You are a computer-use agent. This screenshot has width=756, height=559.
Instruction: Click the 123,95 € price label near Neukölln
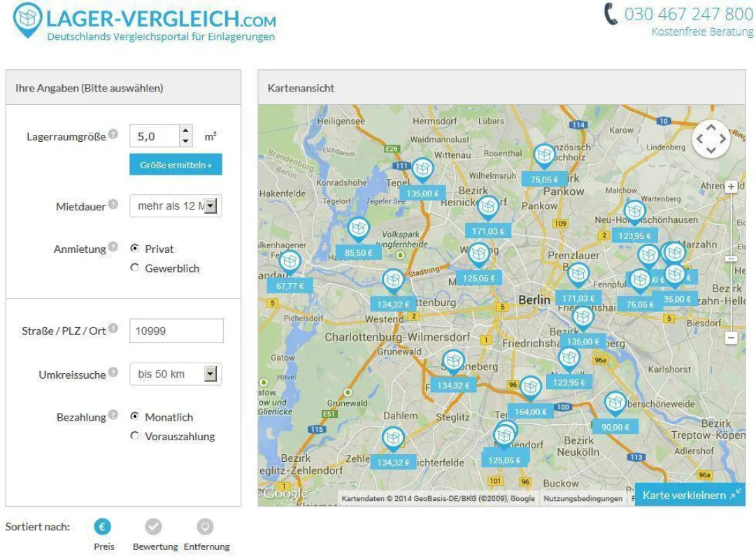coord(569,382)
